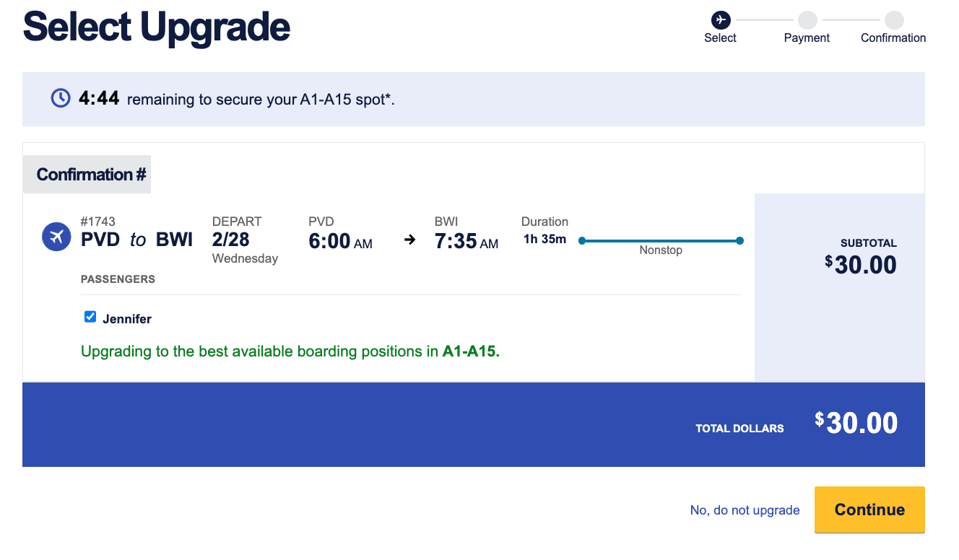Image resolution: width=959 pixels, height=560 pixels.
Task: Click the green A1-A15 upgrade message
Action: (x=290, y=352)
